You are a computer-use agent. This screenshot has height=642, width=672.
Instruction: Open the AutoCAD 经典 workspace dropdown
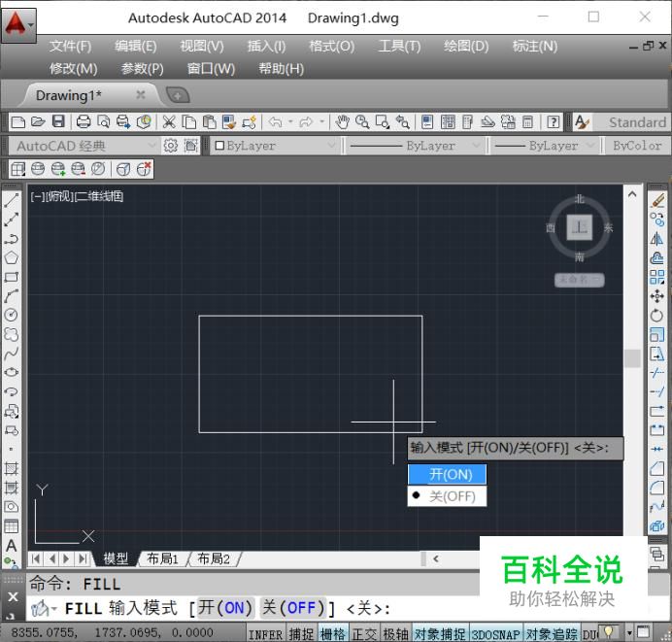[84, 146]
